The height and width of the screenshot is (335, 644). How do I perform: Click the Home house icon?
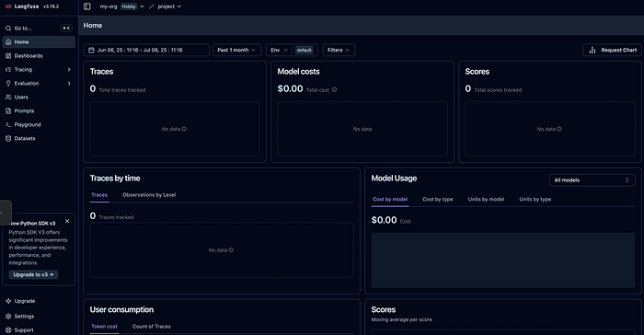(8, 42)
